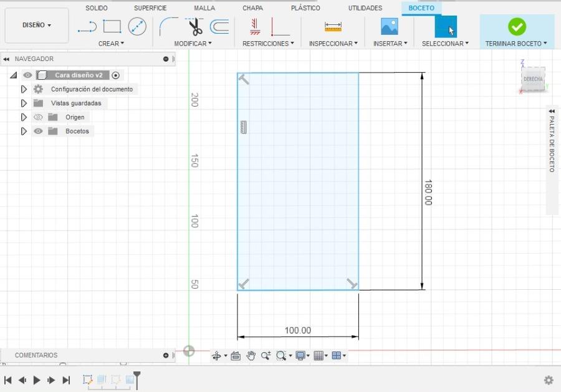This screenshot has width=561, height=392.
Task: Open the INSERTAR dropdown menu
Action: pos(390,44)
